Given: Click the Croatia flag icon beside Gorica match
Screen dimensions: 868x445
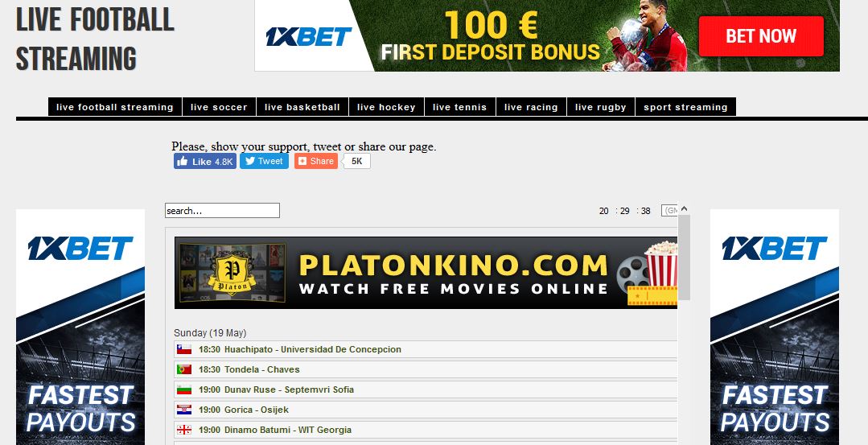Looking at the screenshot, I should pyautogui.click(x=183, y=410).
